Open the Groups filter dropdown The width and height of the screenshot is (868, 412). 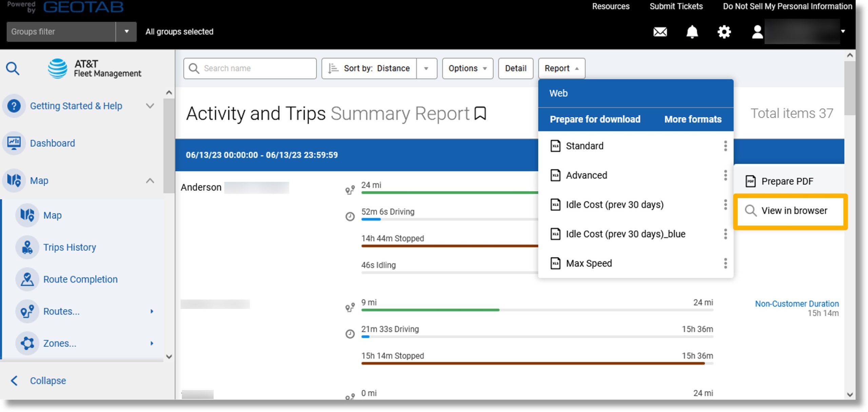(126, 31)
